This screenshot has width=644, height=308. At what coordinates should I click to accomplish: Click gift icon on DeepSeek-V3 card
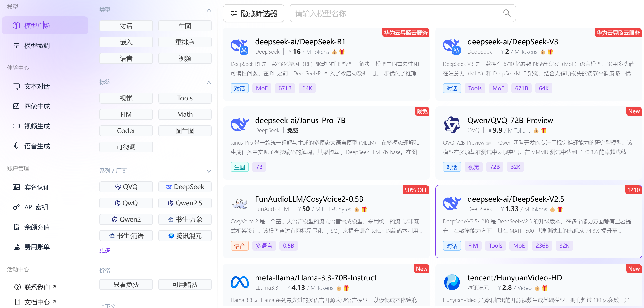point(550,52)
